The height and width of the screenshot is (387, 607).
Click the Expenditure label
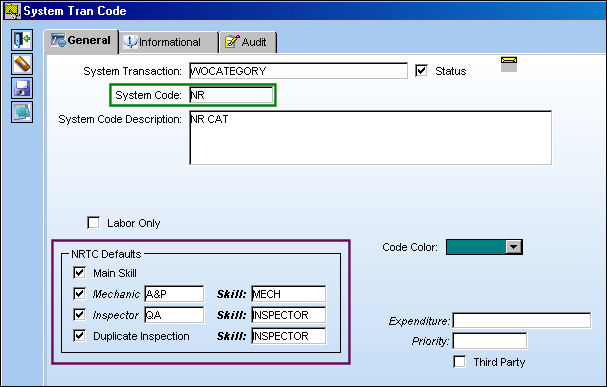tap(419, 321)
